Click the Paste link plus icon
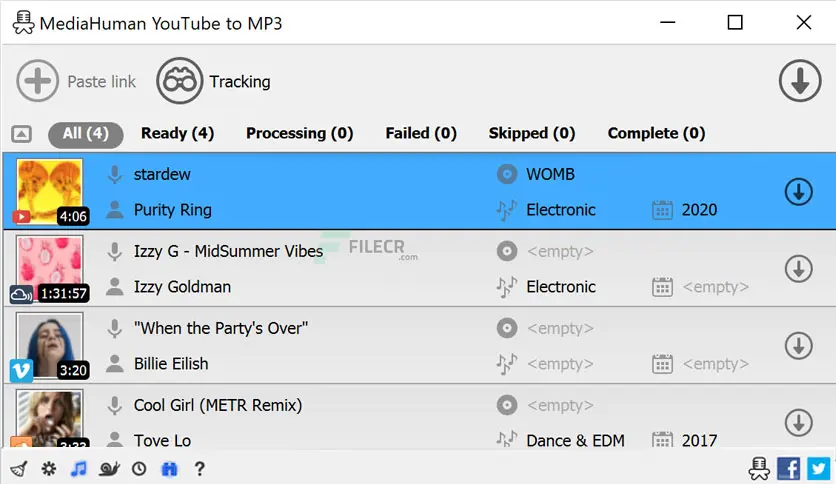Viewport: 836px width, 484px height. point(38,81)
